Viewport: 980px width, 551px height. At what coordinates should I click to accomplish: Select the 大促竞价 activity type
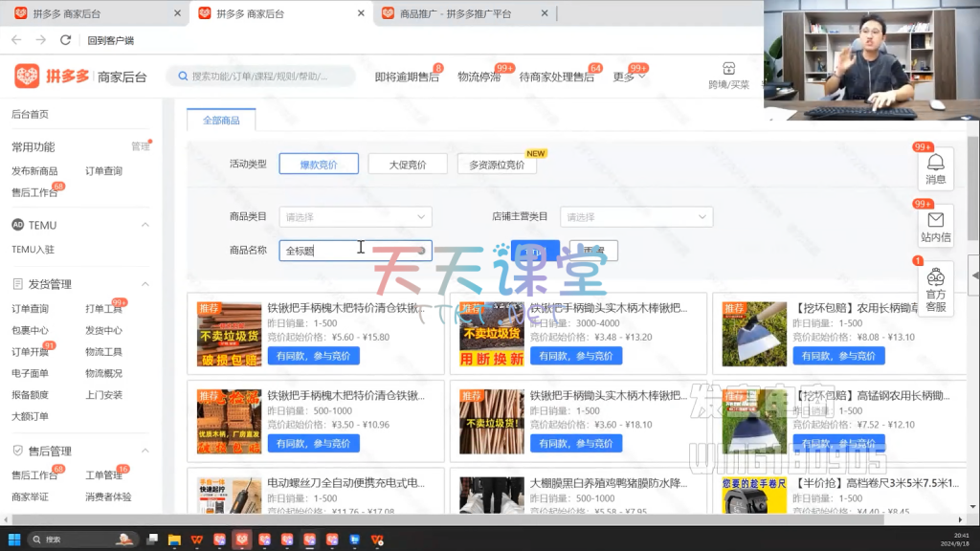point(407,165)
